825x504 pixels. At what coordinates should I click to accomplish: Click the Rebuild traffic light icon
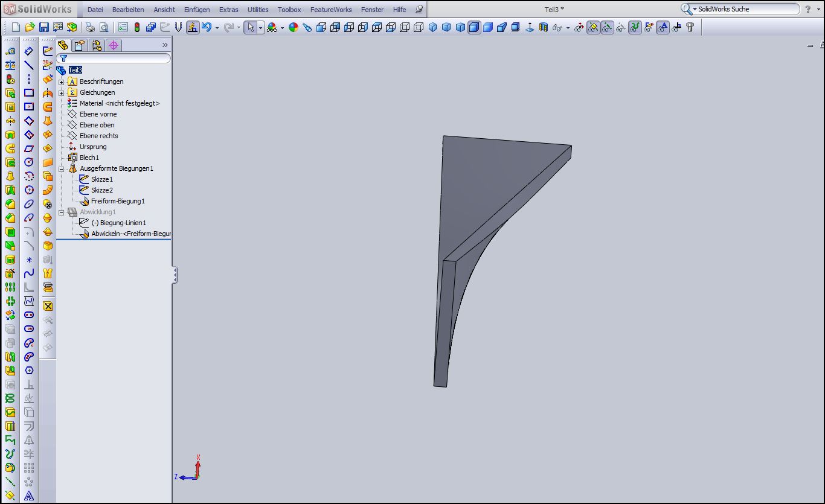pos(137,27)
